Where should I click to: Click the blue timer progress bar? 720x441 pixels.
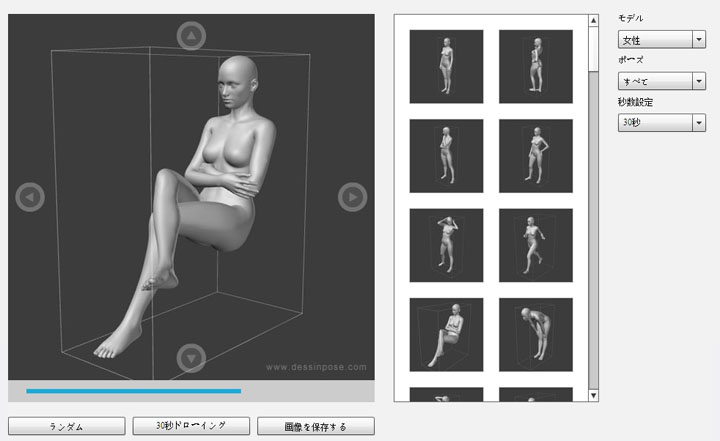pyautogui.click(x=133, y=391)
